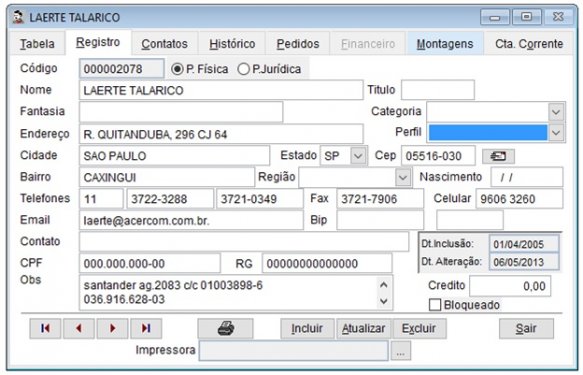Maximize the LAERTE TALARICO window
Image resolution: width=583 pixels, height=375 pixels.
526,17
